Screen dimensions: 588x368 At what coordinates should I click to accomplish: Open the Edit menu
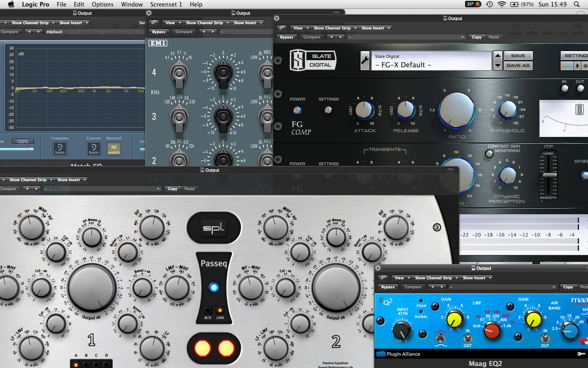tap(79, 4)
